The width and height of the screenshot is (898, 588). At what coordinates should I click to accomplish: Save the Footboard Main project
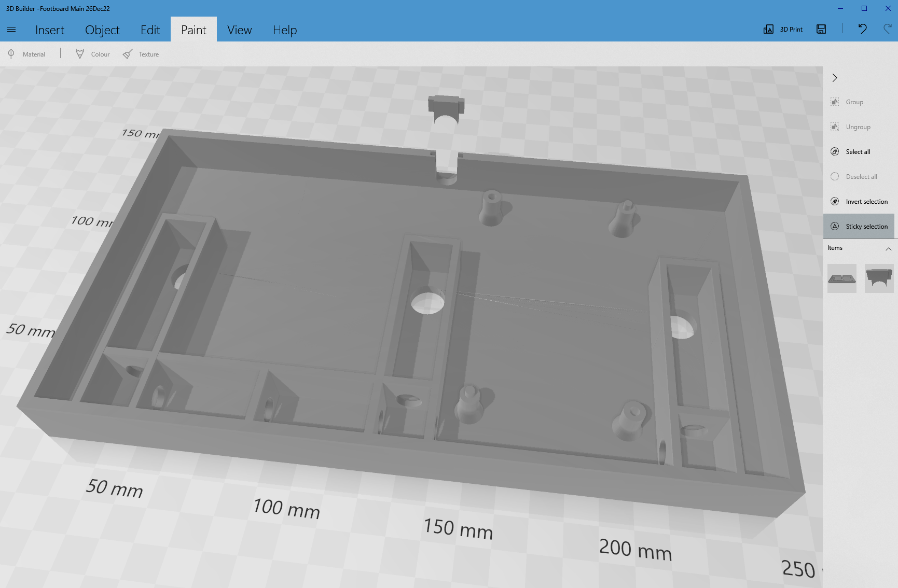point(821,29)
